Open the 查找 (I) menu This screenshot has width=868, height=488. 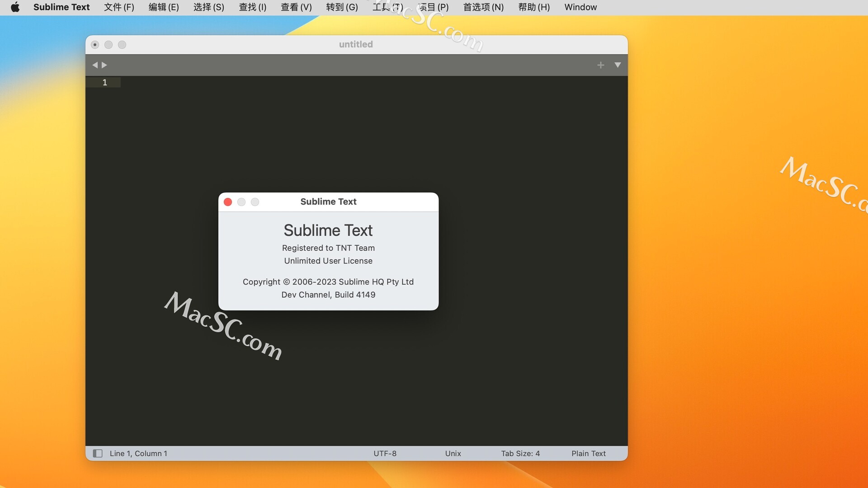click(252, 7)
